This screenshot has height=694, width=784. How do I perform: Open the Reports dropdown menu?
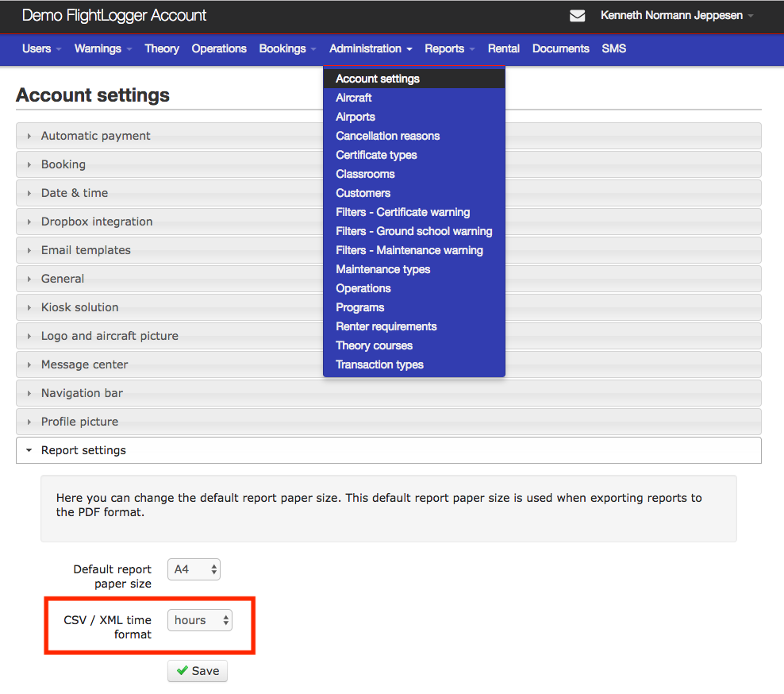pos(449,48)
